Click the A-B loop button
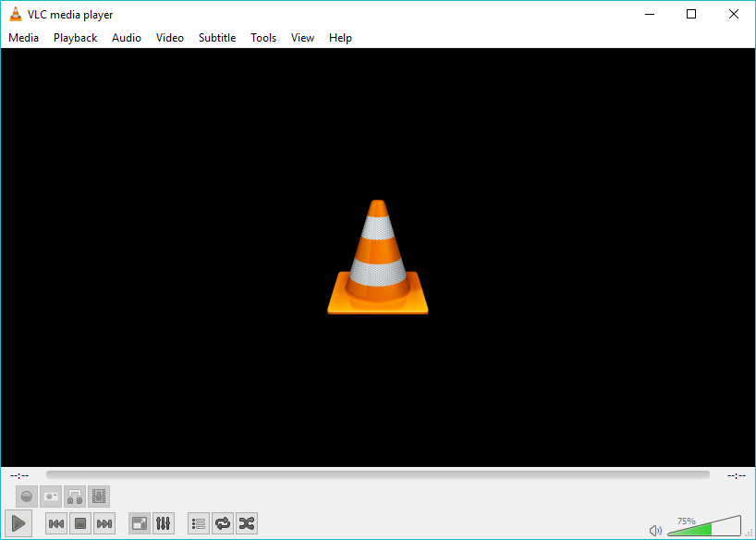The image size is (756, 540). click(x=75, y=497)
